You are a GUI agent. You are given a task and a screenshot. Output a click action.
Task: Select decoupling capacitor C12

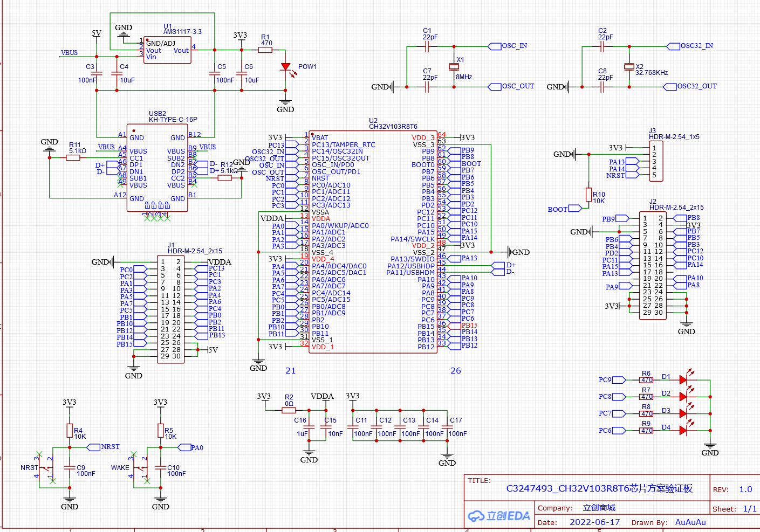tap(376, 427)
